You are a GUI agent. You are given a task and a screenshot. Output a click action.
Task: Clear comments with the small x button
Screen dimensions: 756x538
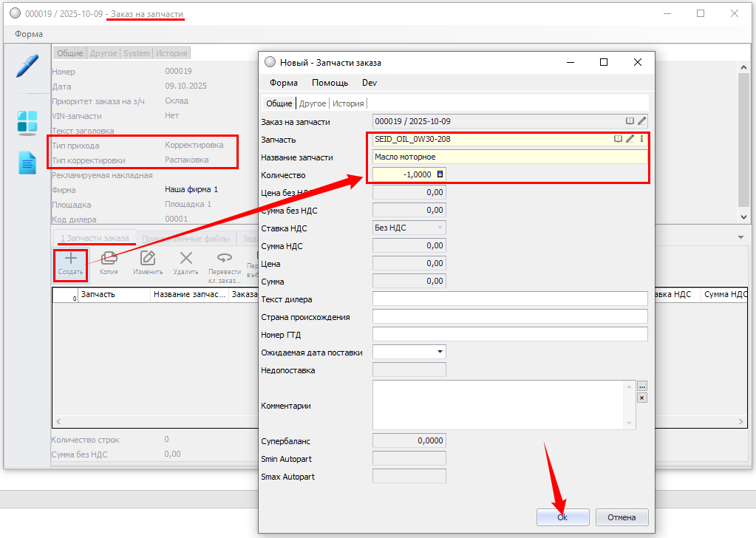(641, 398)
